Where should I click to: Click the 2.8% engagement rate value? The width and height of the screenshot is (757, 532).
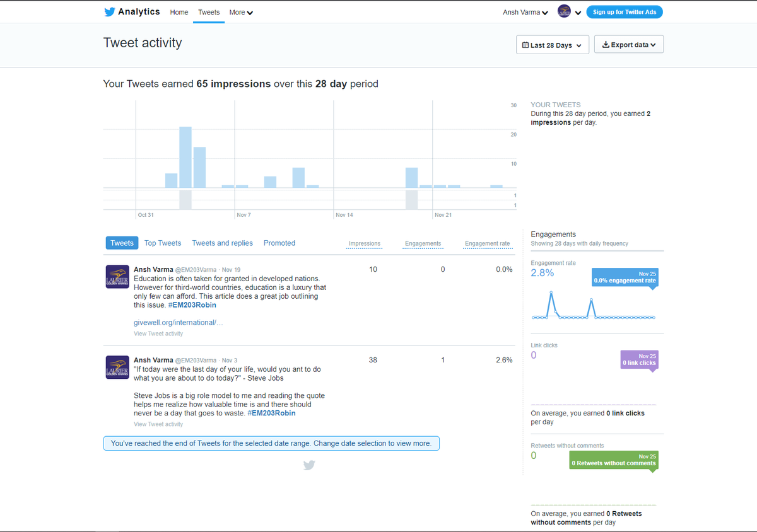coord(543,273)
